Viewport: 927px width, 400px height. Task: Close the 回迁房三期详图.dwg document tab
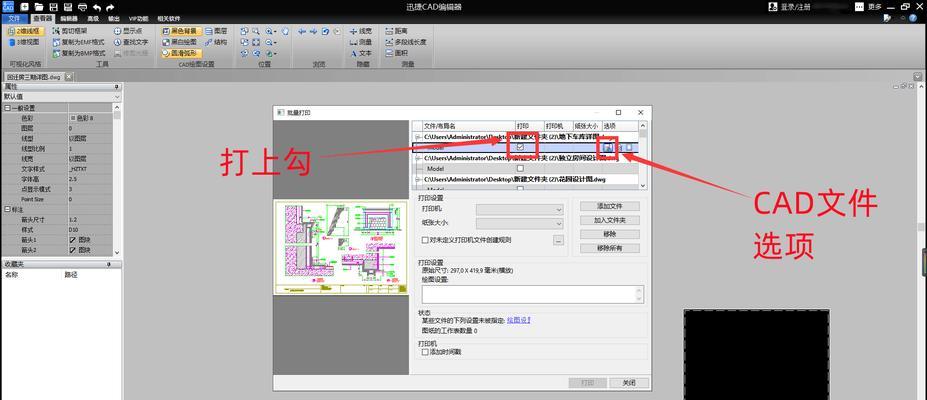point(68,77)
